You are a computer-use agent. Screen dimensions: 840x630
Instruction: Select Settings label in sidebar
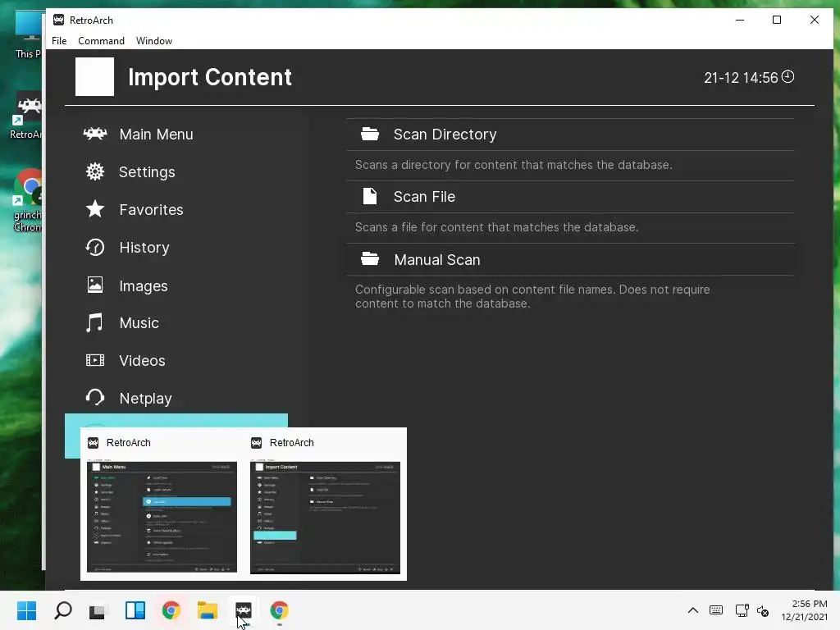pyautogui.click(x=148, y=172)
